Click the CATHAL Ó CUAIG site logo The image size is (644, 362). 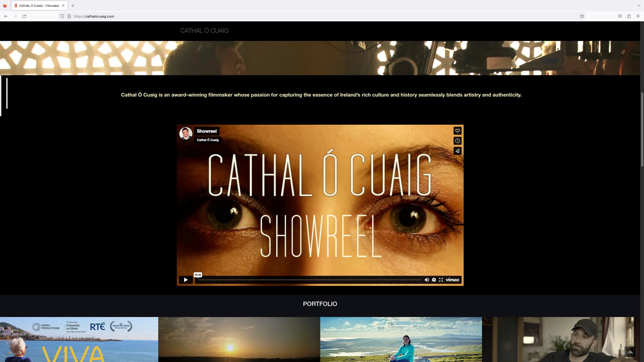point(204,31)
